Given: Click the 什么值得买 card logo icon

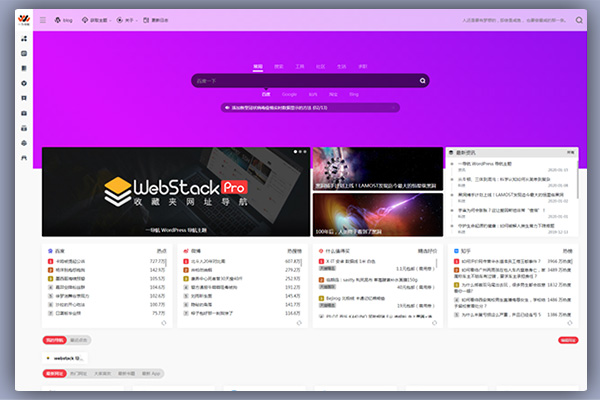Looking at the screenshot, I should (321, 251).
